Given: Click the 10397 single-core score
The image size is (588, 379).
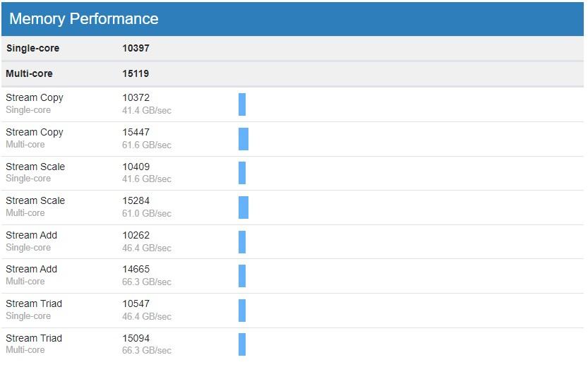Looking at the screenshot, I should [x=136, y=48].
